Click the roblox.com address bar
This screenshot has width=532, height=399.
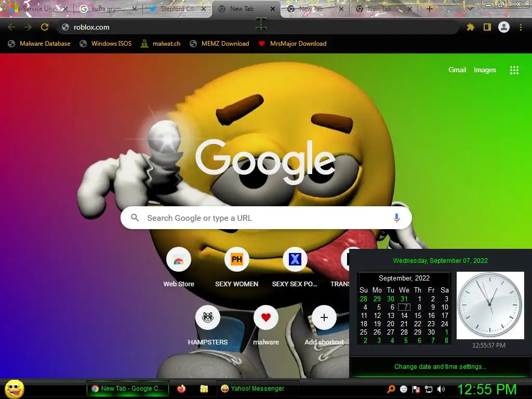coord(258,27)
